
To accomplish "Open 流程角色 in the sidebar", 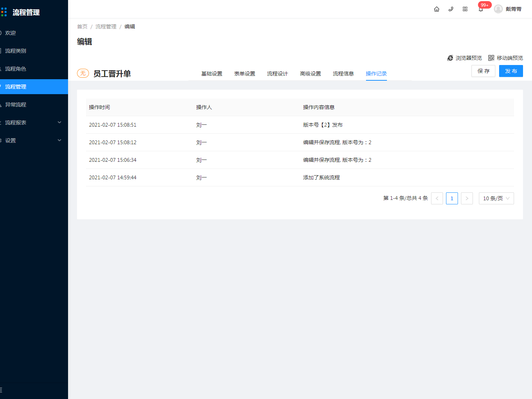I will coord(34,69).
